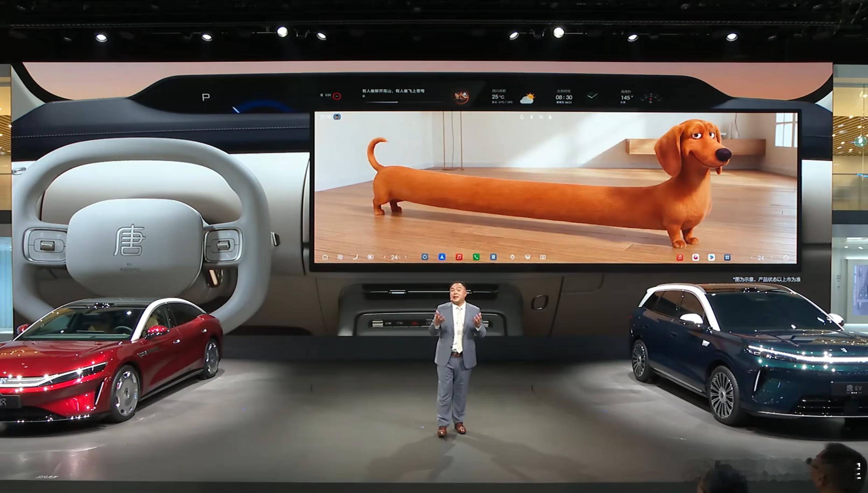Tap the compass dial graphic
Image resolution: width=868 pixels, height=493 pixels.
pos(650,98)
